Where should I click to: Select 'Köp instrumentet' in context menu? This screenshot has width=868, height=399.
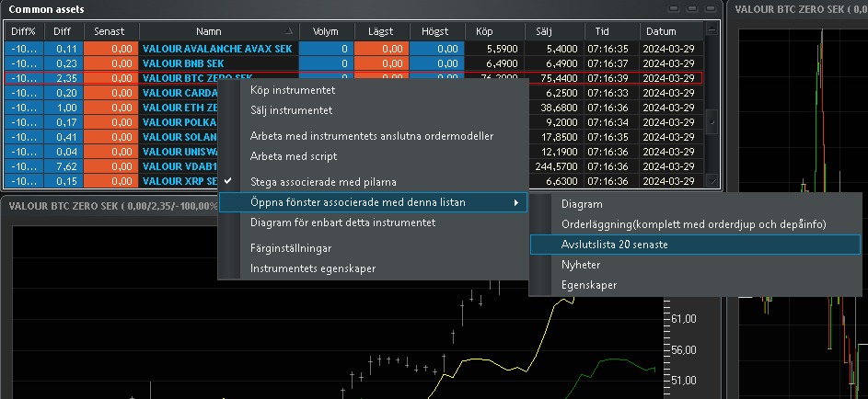click(293, 89)
